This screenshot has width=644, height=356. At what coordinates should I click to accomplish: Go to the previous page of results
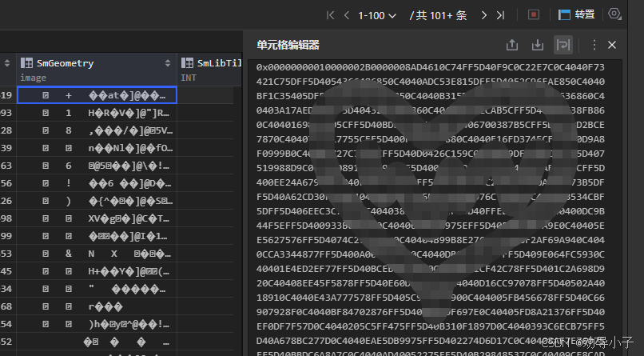coord(347,16)
